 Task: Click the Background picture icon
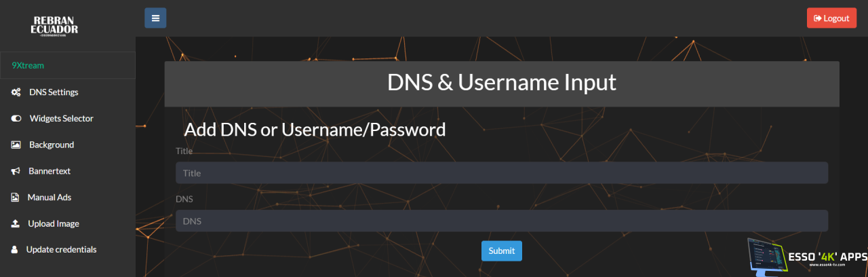tap(16, 145)
